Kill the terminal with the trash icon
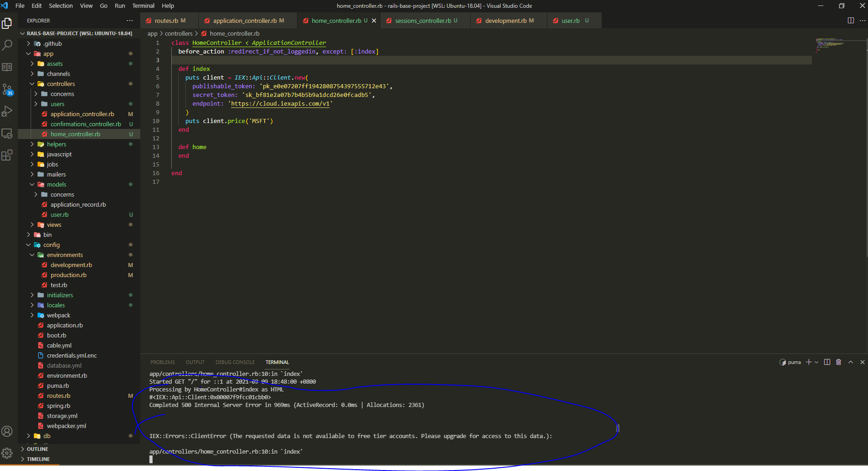 pos(838,362)
